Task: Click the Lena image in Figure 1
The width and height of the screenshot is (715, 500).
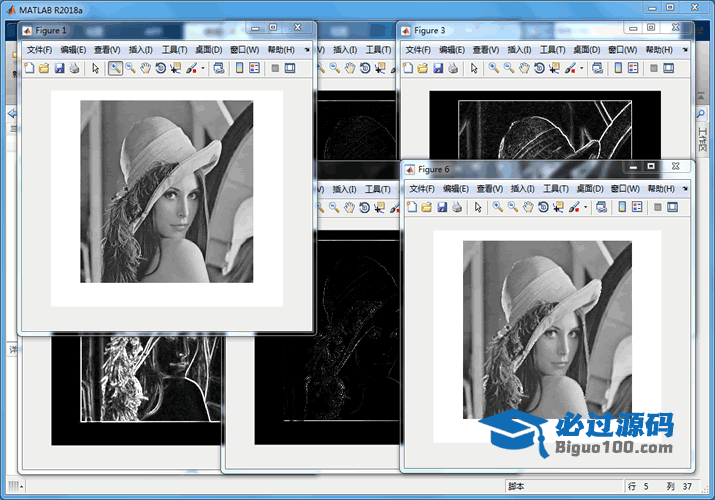Action: [x=167, y=191]
